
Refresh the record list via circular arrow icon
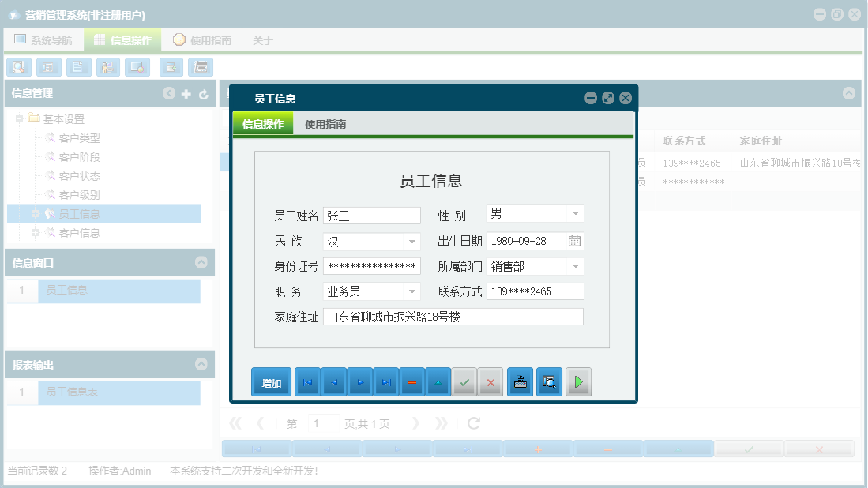472,422
